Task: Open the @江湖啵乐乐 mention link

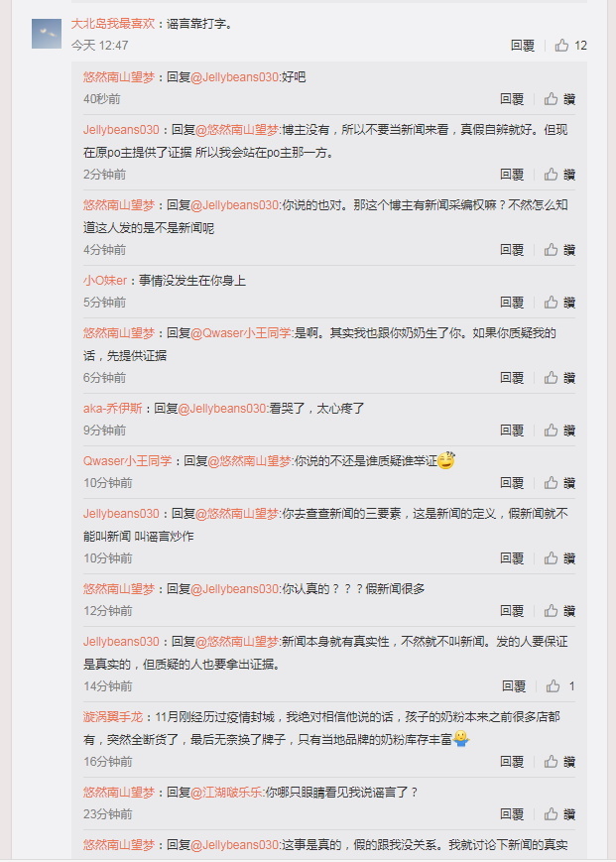Action: 226,793
